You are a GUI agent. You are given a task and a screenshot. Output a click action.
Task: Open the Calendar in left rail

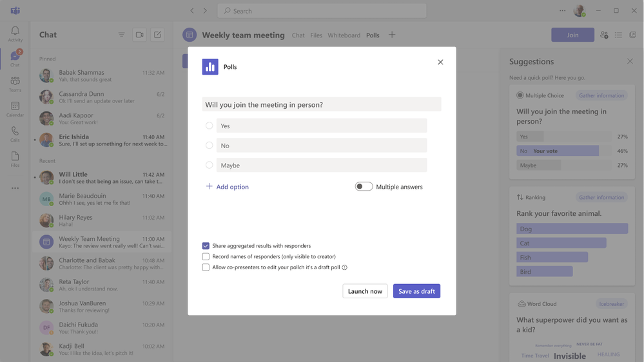click(15, 109)
